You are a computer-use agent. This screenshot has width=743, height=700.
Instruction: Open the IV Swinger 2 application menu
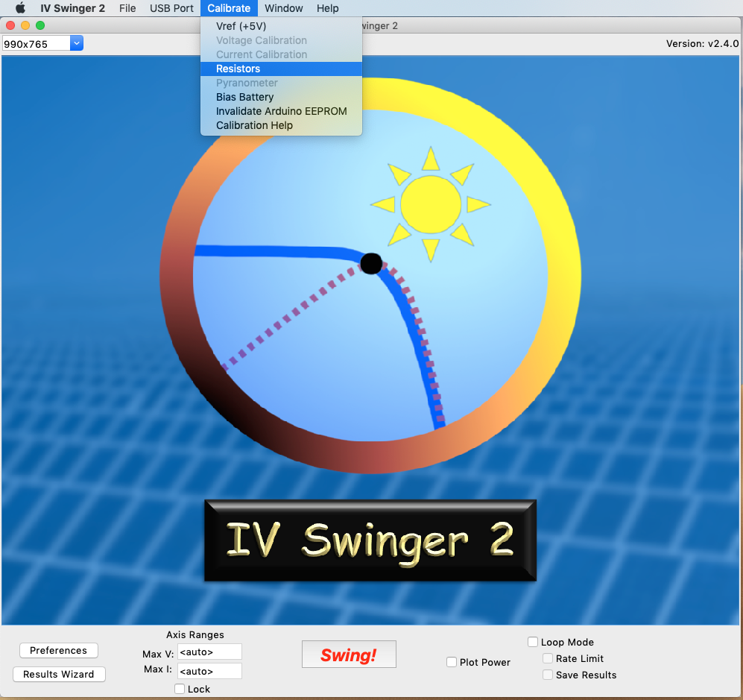click(x=72, y=8)
